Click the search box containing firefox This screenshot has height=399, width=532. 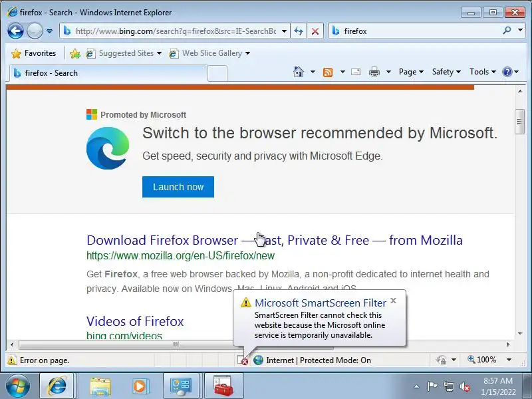414,31
